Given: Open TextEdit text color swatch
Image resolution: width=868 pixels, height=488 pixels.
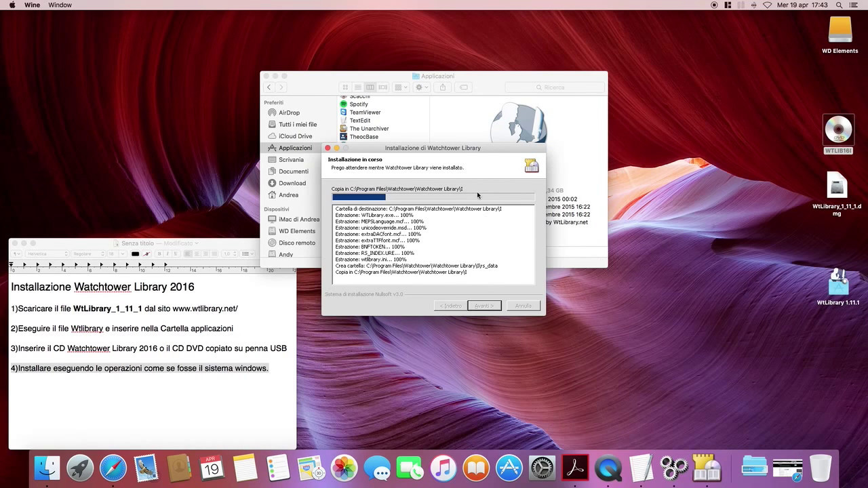Looking at the screenshot, I should 135,254.
